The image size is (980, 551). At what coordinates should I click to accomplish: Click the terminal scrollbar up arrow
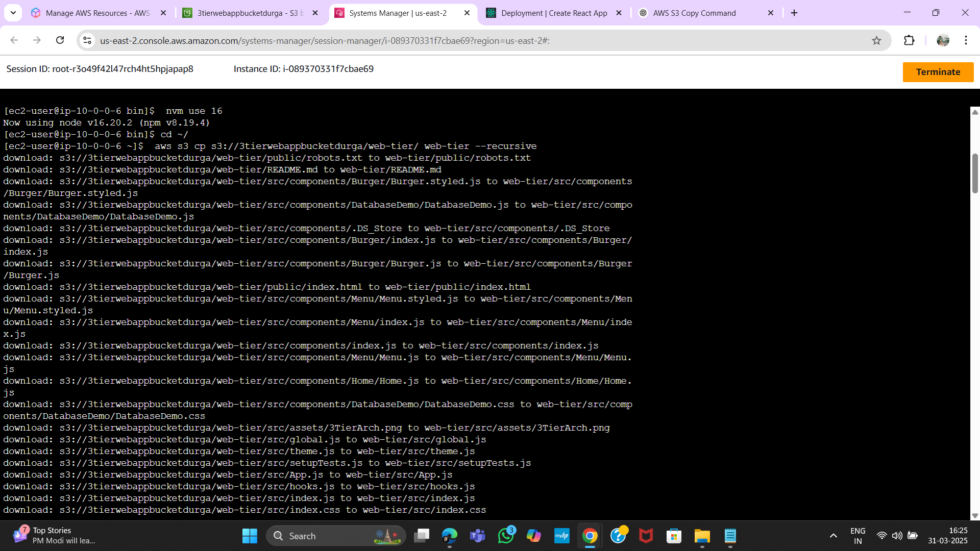pos(975,112)
